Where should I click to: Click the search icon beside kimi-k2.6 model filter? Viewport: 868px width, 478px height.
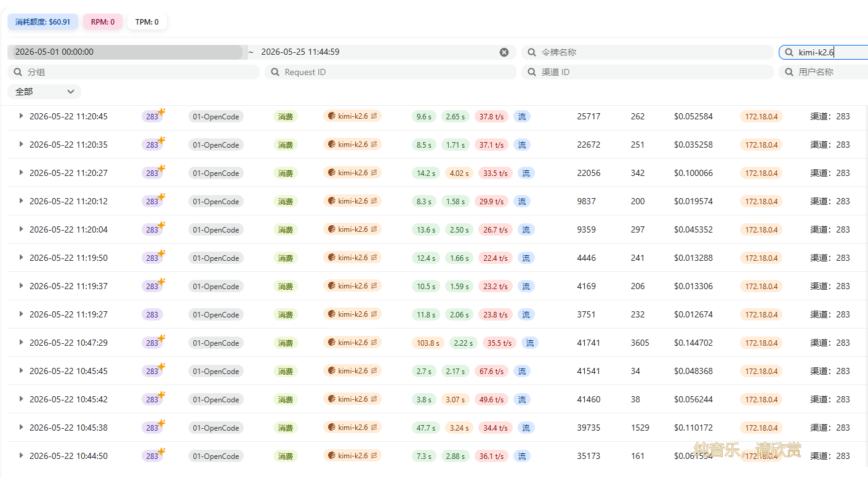[789, 52]
